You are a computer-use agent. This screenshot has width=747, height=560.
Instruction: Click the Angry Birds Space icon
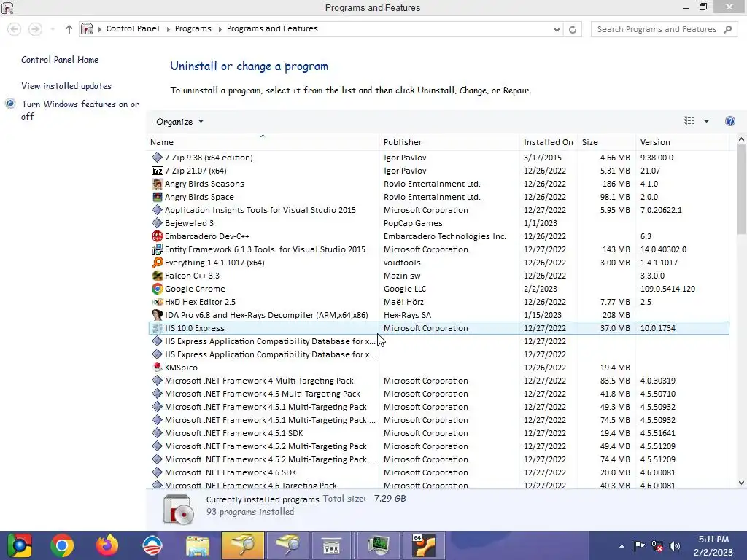click(158, 197)
